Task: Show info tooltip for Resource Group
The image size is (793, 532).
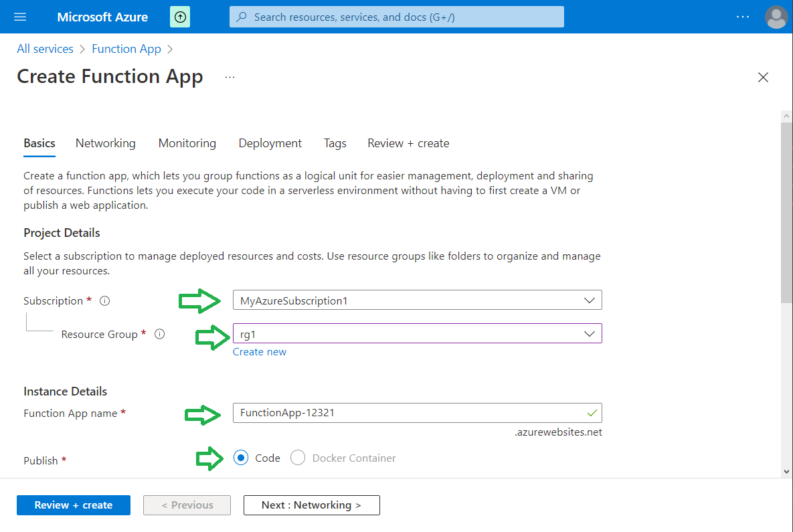Action: click(x=159, y=335)
